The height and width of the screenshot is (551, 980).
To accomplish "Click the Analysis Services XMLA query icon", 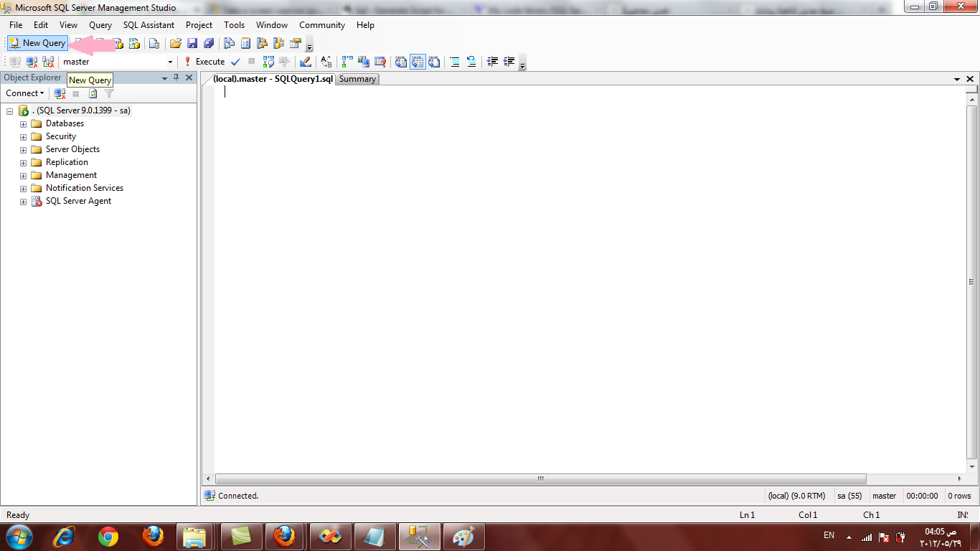I will [134, 43].
